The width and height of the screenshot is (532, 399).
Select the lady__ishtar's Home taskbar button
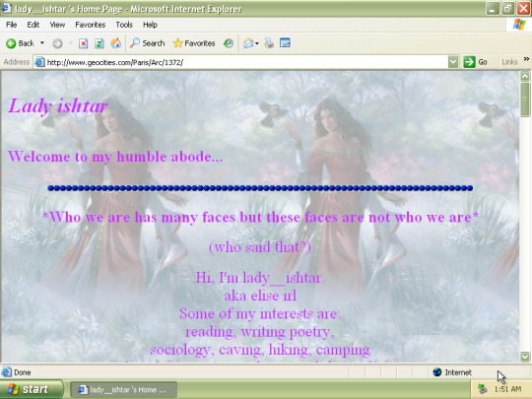123,389
